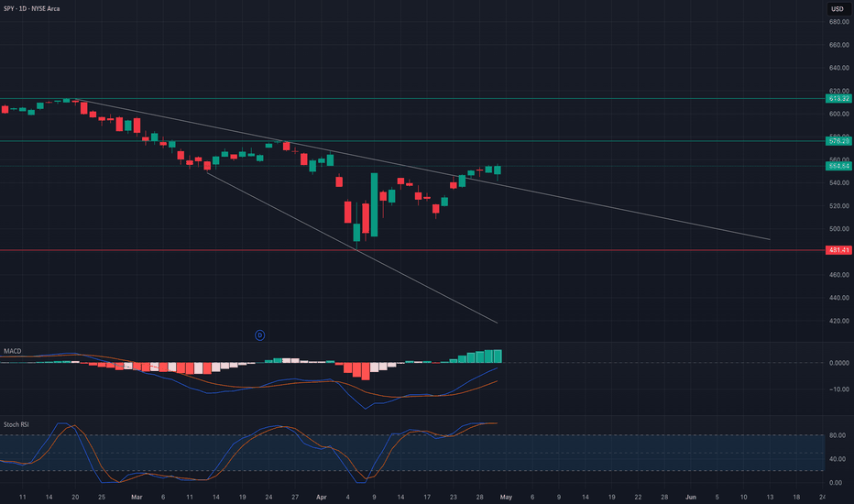854x504 pixels.
Task: Click the 578.29 green price label
Action: [x=838, y=141]
